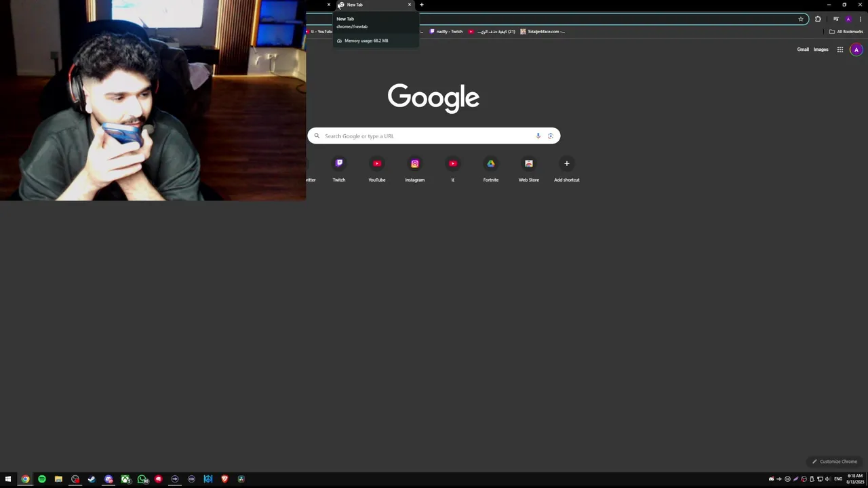Image resolution: width=868 pixels, height=488 pixels.
Task: Close the New Tab tab
Action: tap(409, 5)
